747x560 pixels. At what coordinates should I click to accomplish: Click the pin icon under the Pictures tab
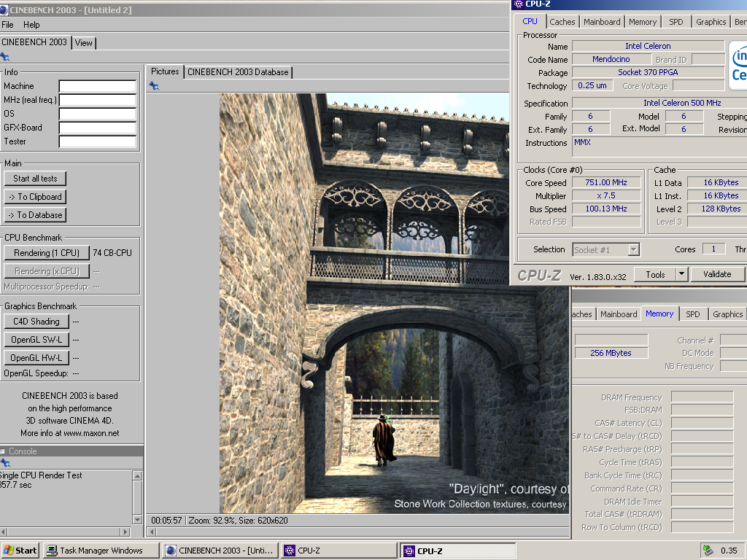(154, 86)
